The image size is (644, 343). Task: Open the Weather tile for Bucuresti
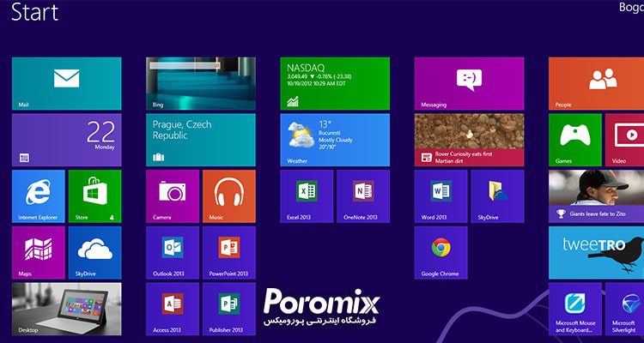pos(335,140)
